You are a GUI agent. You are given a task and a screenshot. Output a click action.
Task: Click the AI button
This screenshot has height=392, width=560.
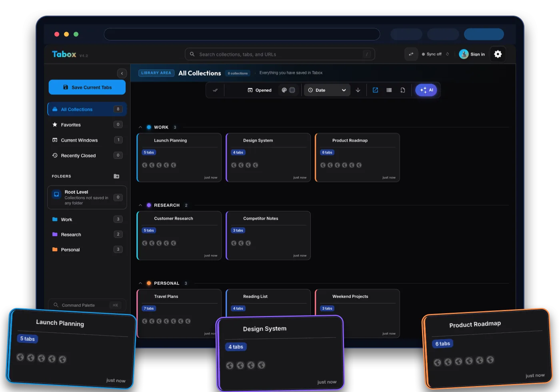426,90
